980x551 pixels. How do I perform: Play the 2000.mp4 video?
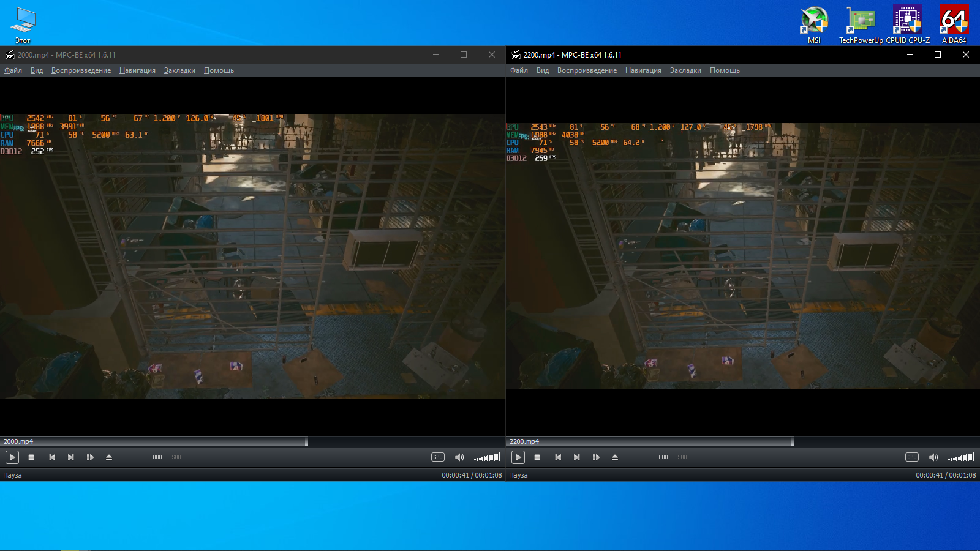click(x=12, y=457)
